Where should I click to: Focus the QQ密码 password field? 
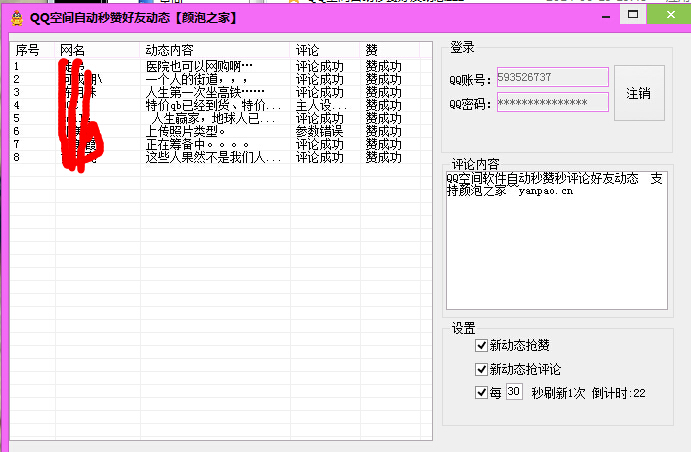(x=552, y=102)
